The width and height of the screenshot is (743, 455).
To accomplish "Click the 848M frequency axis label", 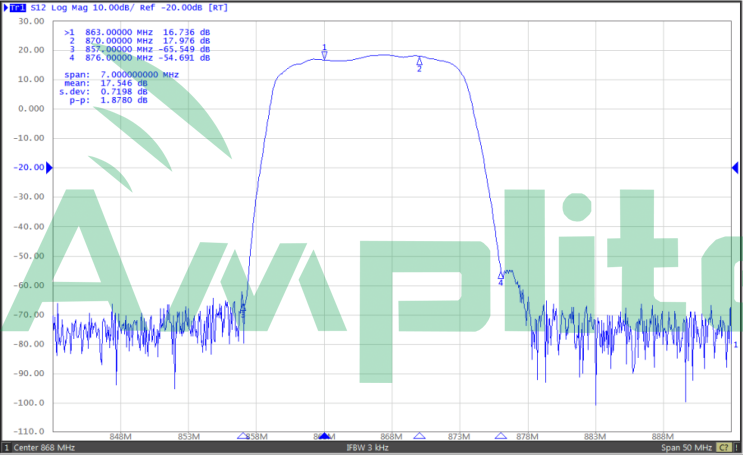I will (x=120, y=437).
